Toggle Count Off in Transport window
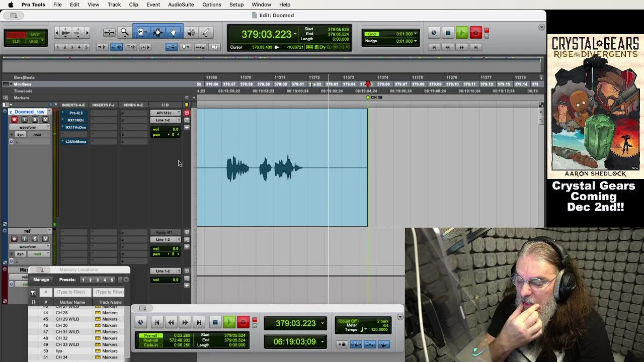Viewport: 644px width, 362px height. (348, 321)
